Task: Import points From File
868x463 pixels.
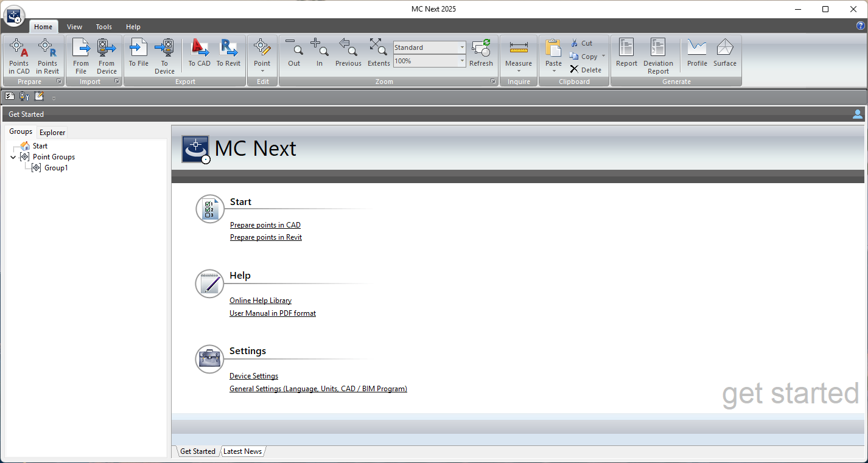Action: 81,56
